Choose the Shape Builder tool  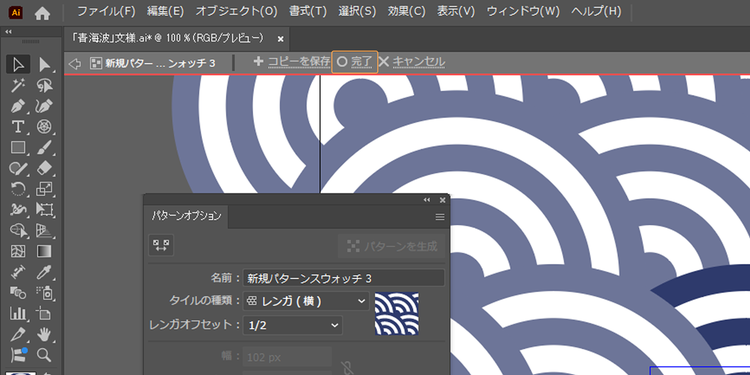(18, 231)
